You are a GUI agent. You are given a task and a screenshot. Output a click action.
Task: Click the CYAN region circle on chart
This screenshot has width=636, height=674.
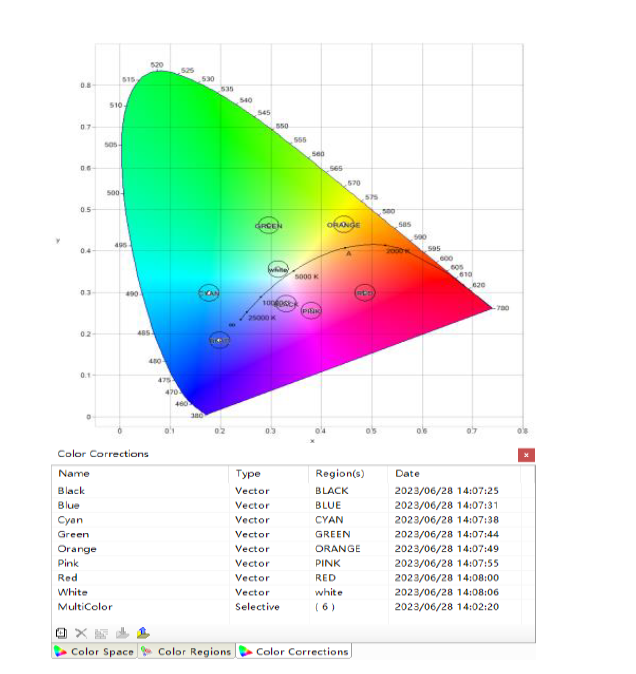209,293
